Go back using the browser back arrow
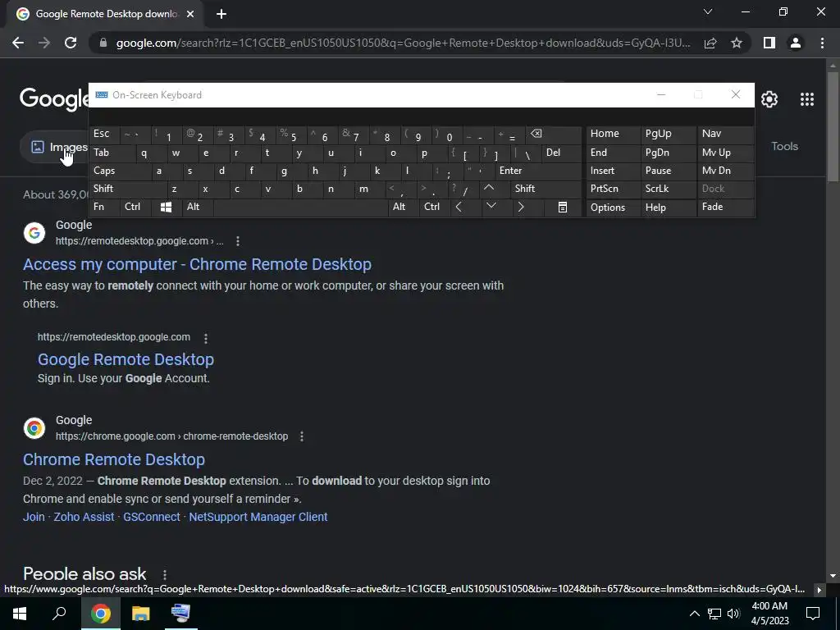This screenshot has width=840, height=630. click(18, 43)
